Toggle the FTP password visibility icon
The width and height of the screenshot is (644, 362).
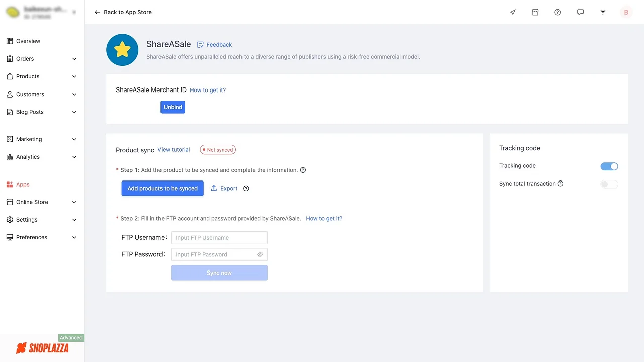tap(260, 254)
